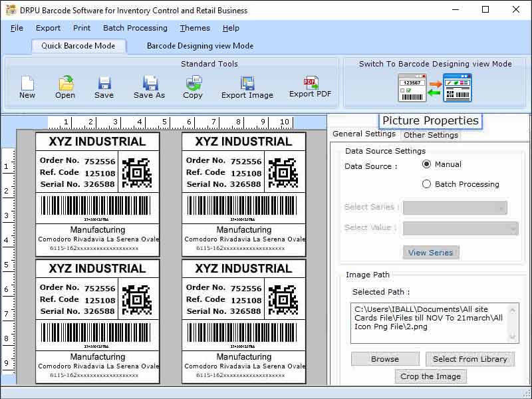Copy the barcode label
This screenshot has width=532, height=399.
click(x=193, y=85)
